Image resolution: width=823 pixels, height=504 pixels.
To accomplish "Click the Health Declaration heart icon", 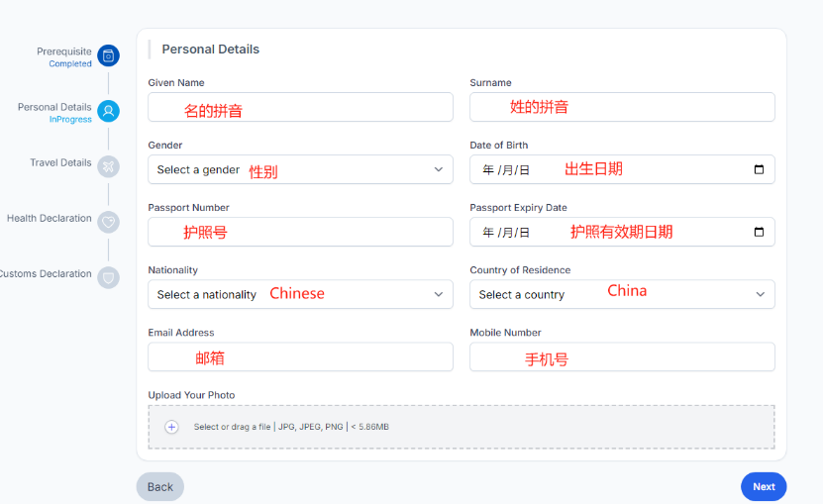I will click(108, 222).
